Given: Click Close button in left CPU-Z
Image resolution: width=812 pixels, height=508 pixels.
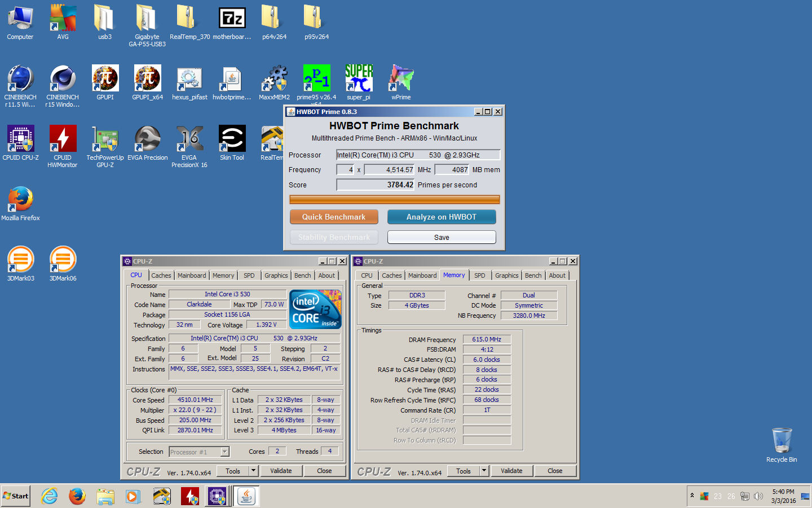Looking at the screenshot, I should (324, 471).
